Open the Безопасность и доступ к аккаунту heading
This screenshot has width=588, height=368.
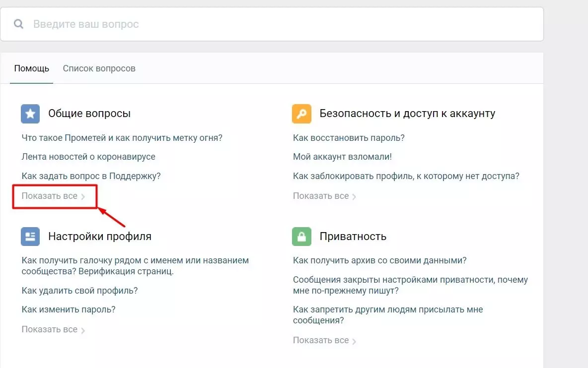coord(407,114)
